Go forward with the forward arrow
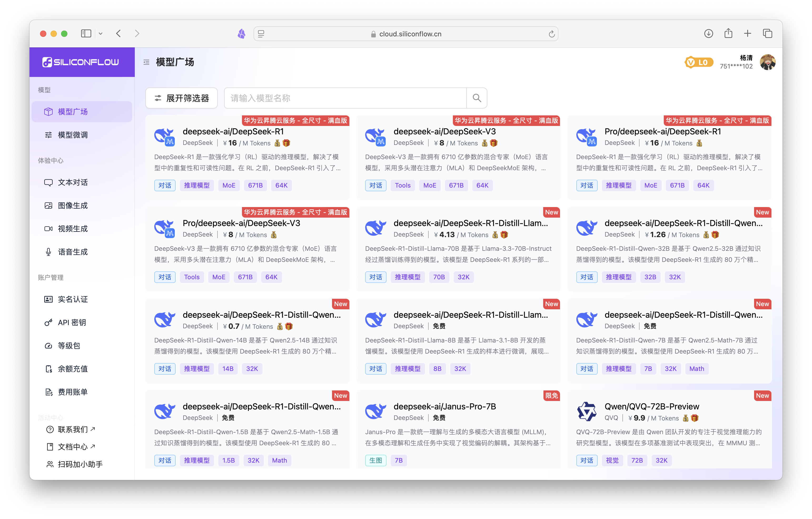 pyautogui.click(x=137, y=33)
